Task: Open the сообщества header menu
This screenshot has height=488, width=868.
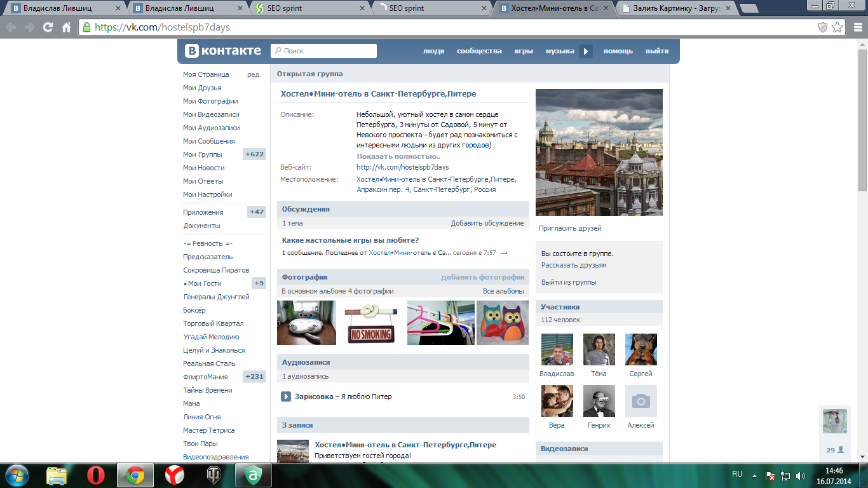Action: coord(479,51)
